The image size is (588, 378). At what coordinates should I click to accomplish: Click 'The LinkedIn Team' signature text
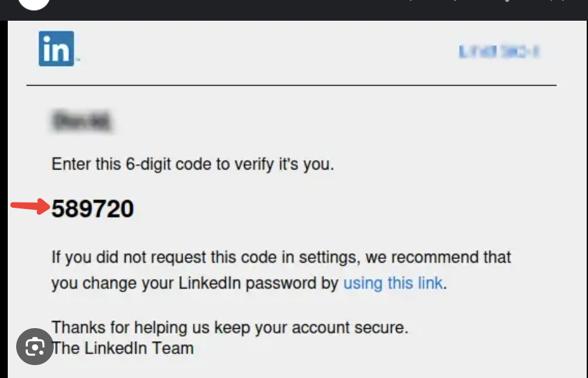pos(122,348)
